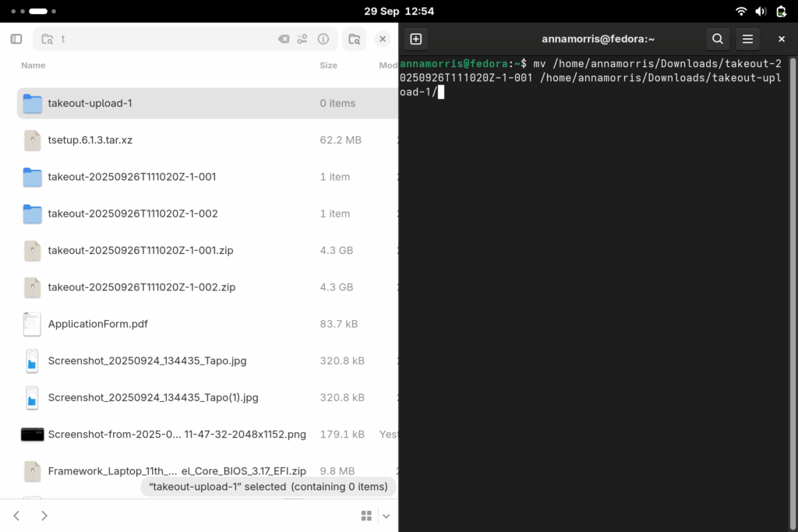Go forward in file manager
Image resolution: width=798 pixels, height=532 pixels.
click(44, 516)
